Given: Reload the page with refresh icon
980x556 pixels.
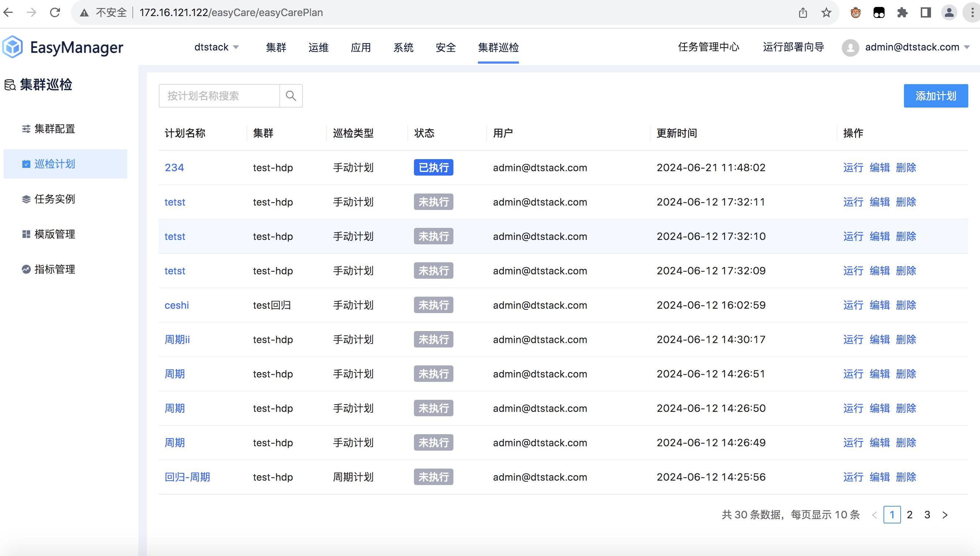Looking at the screenshot, I should [55, 12].
